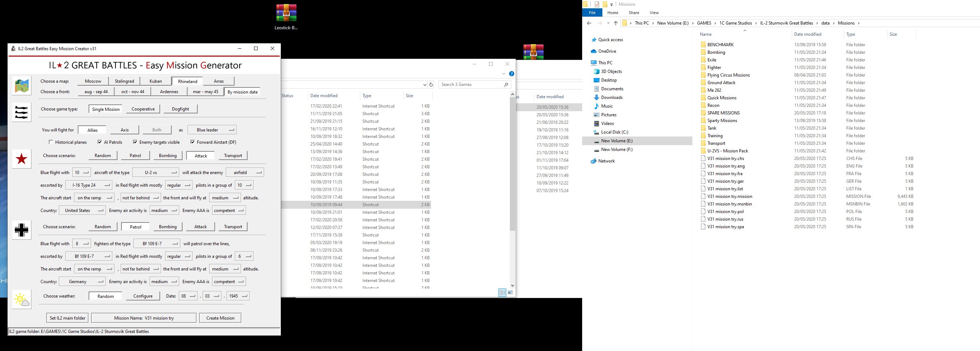
Task: Select New Volume (F:) drive
Action: pyautogui.click(x=617, y=149)
